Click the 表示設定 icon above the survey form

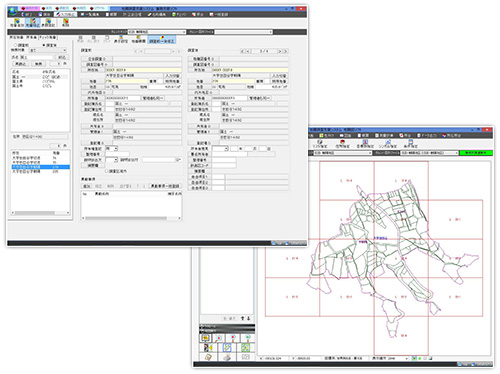pyautogui.click(x=121, y=39)
